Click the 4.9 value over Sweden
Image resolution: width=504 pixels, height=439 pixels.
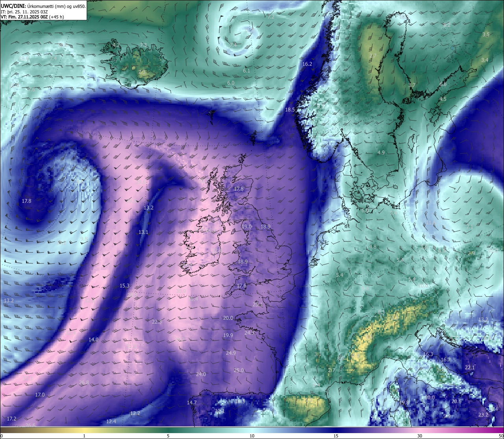tap(381, 152)
